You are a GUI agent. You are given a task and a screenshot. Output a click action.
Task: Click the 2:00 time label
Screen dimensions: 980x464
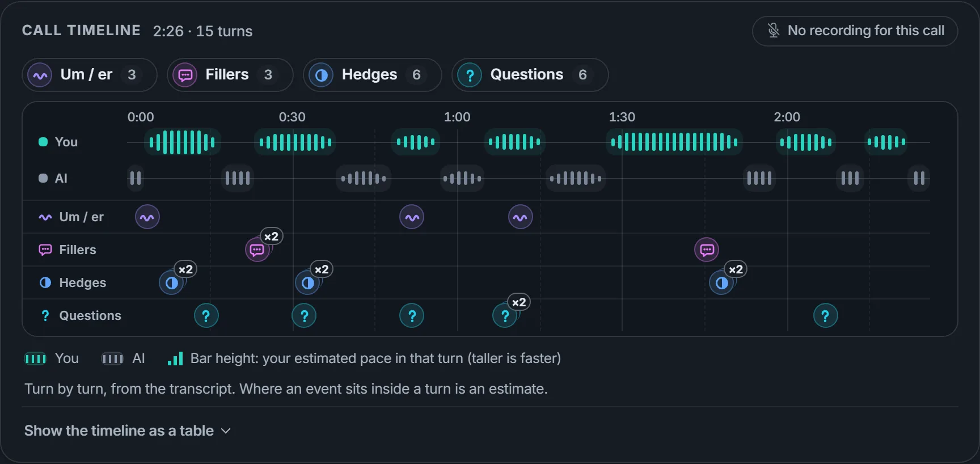tap(787, 117)
